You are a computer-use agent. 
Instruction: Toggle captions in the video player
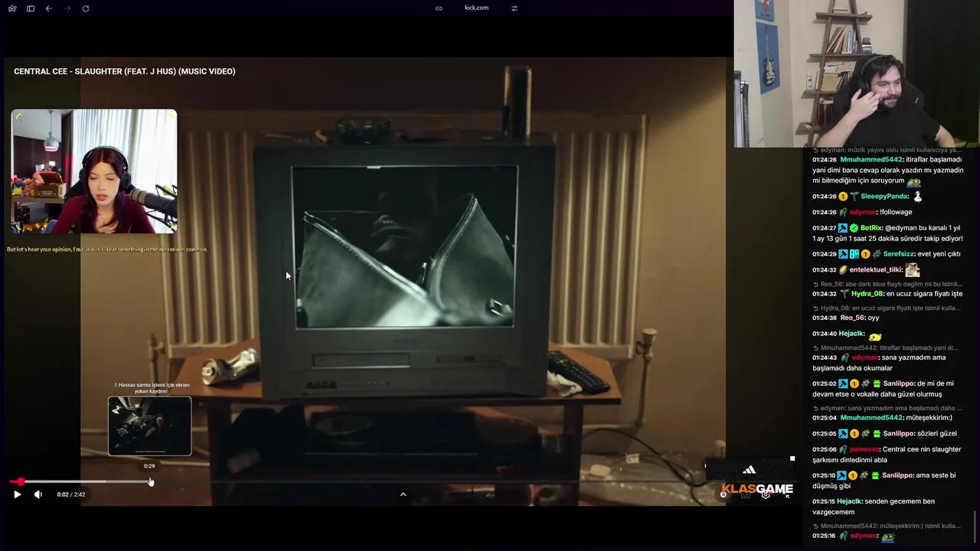click(745, 494)
